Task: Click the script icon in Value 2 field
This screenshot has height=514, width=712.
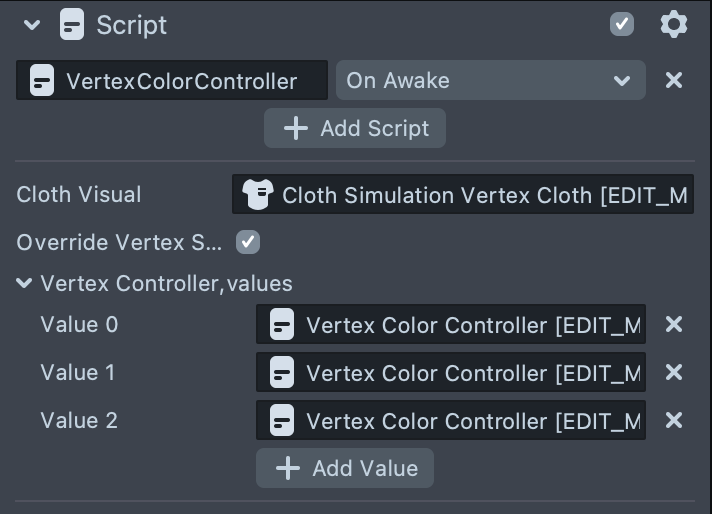Action: tap(282, 421)
